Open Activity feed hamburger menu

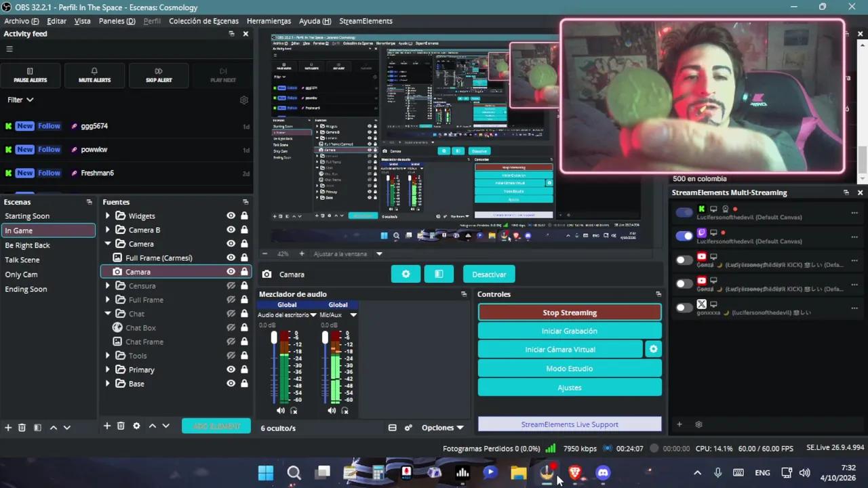coord(9,49)
